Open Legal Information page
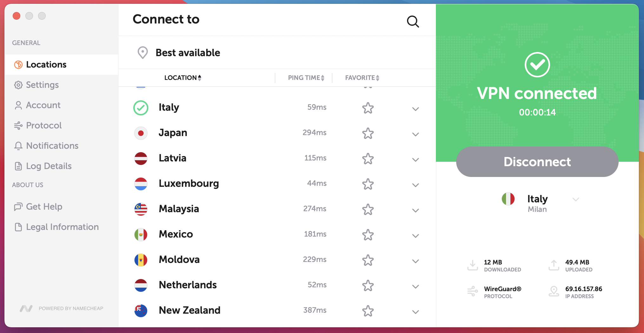644x333 pixels. (x=62, y=227)
